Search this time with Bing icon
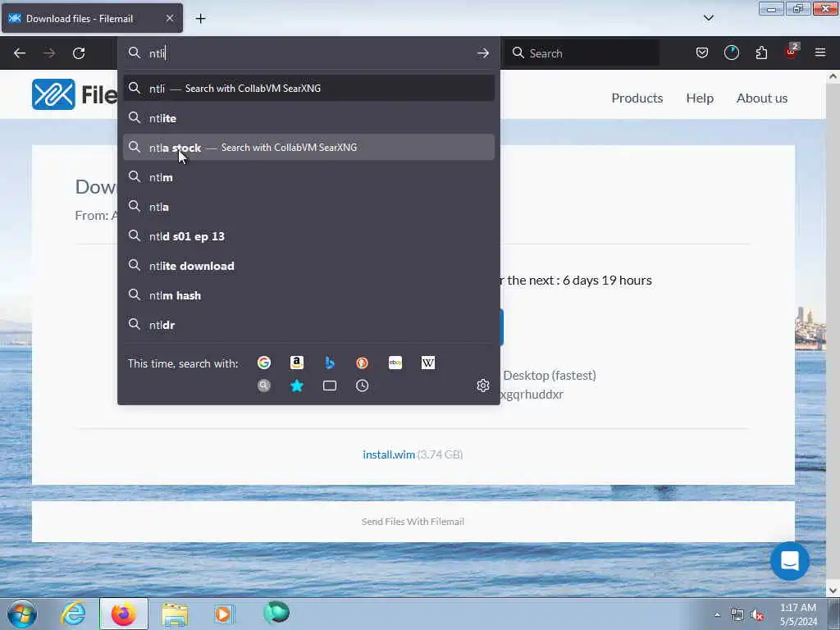 click(x=330, y=363)
